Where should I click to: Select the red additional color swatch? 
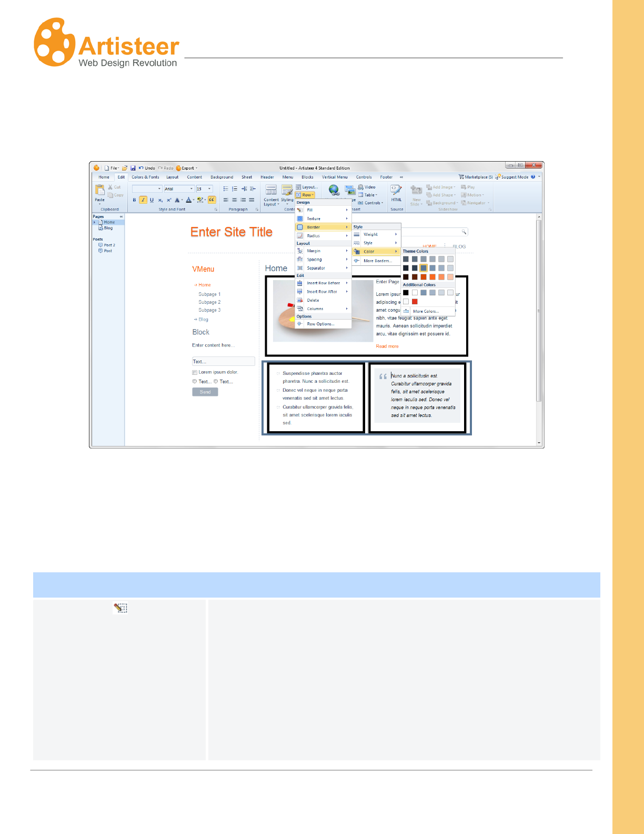[415, 302]
